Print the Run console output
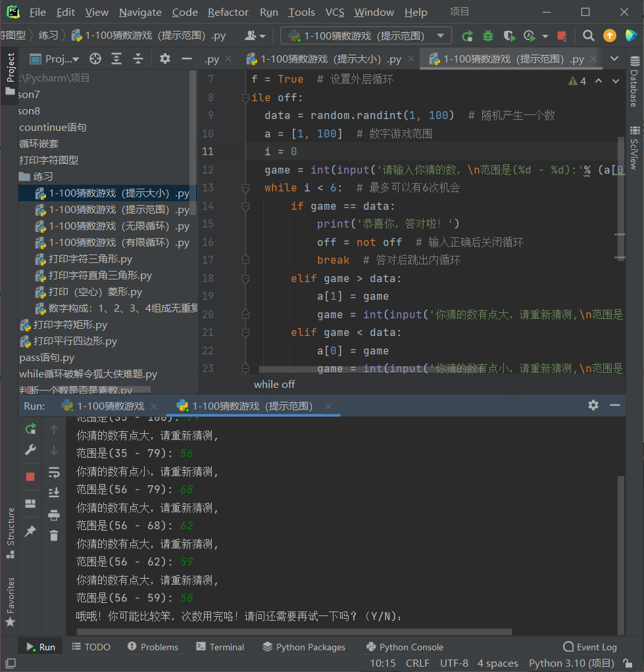The height and width of the screenshot is (672, 644). coord(54,515)
